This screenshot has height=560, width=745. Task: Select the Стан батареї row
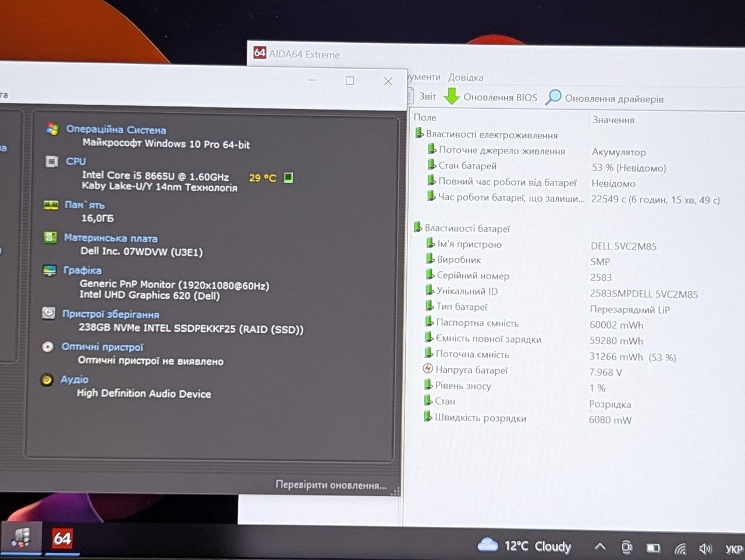[467, 166]
